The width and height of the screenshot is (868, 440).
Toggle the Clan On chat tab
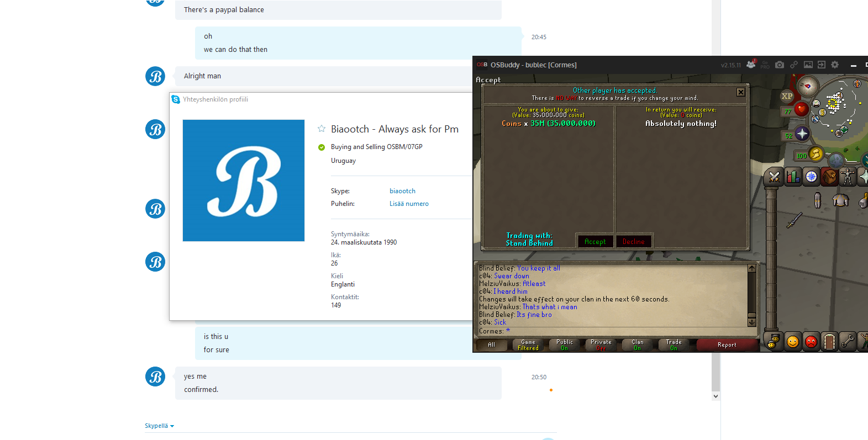pos(638,345)
